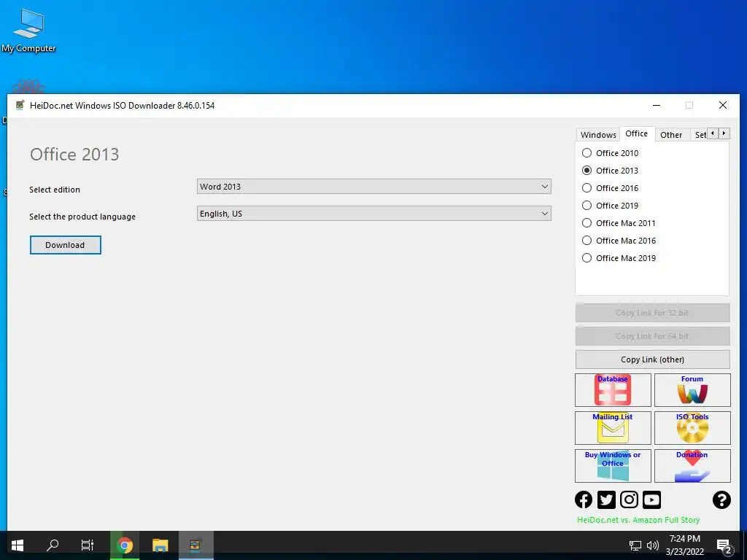This screenshot has height=560, width=747.
Task: Switch to the Windows tab
Action: click(x=598, y=135)
